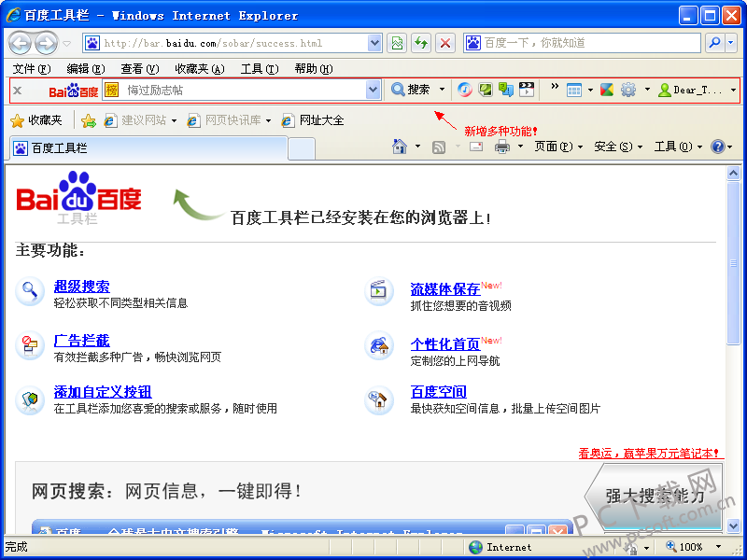Click the green picture icon on Baidu toolbar
747x560 pixels.
[x=486, y=90]
